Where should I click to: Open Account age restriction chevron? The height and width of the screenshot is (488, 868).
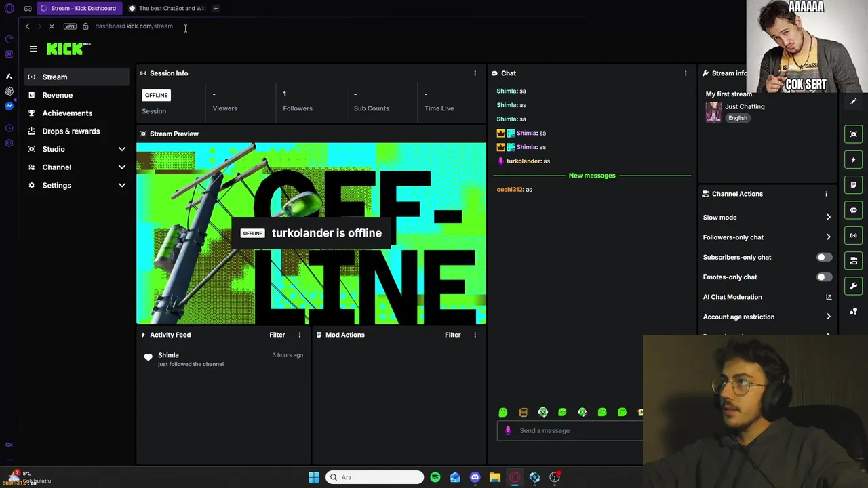coord(828,317)
